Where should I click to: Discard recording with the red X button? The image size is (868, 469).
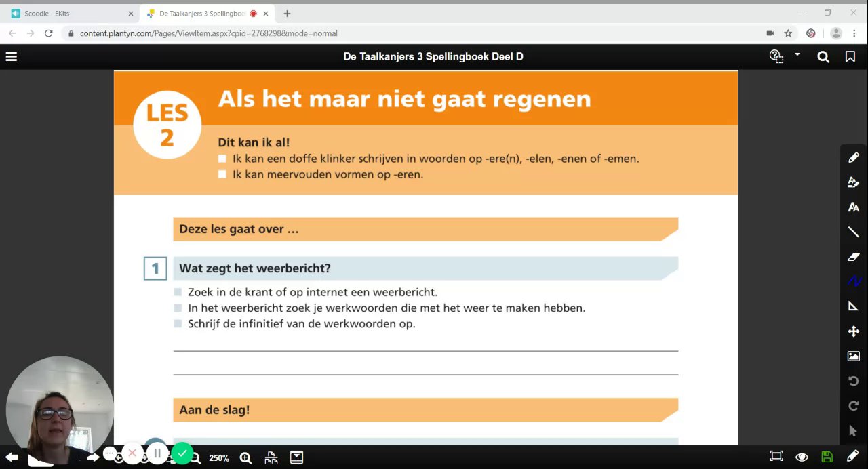(132, 453)
